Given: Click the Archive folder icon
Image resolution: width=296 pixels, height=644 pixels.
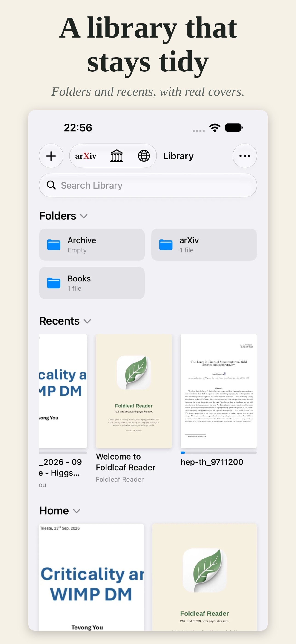Looking at the screenshot, I should (54, 245).
